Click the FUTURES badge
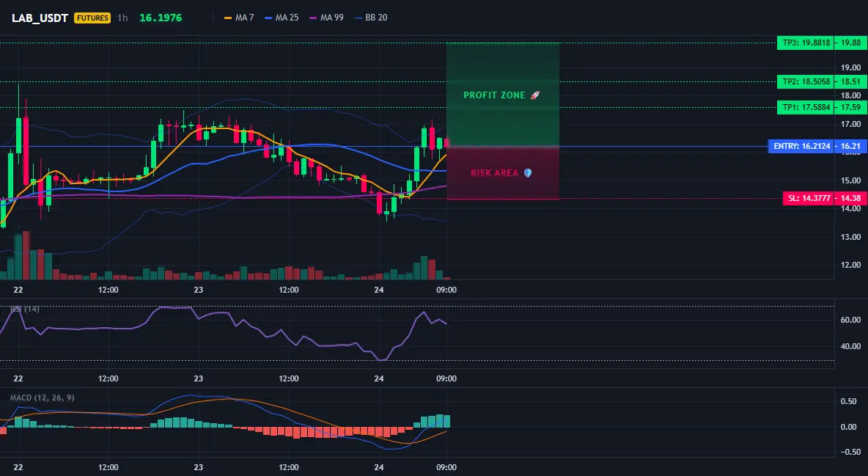The height and width of the screenshot is (476, 868). pyautogui.click(x=92, y=18)
